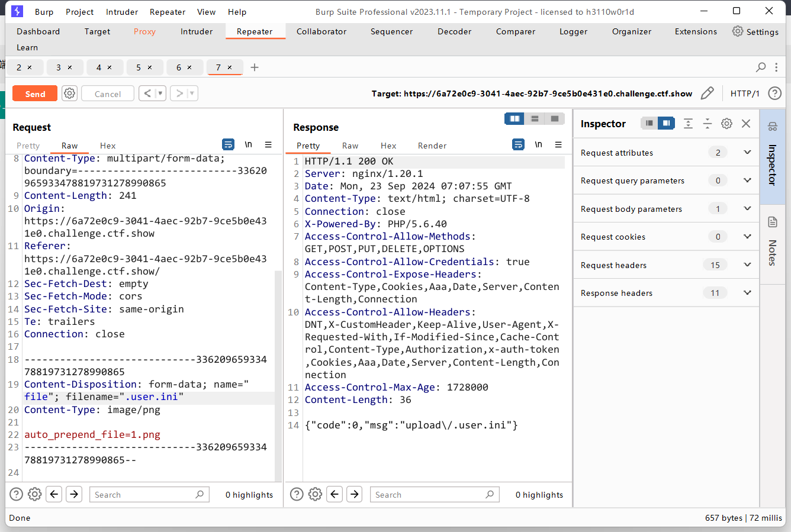Close Repeater tab 7

[230, 67]
